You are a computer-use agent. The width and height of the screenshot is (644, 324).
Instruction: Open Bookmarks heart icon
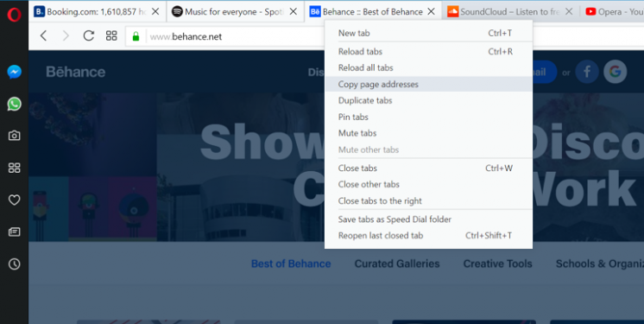click(15, 200)
